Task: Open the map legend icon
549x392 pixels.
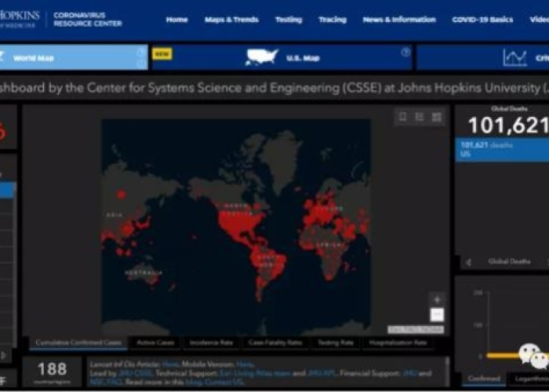Action: click(420, 117)
